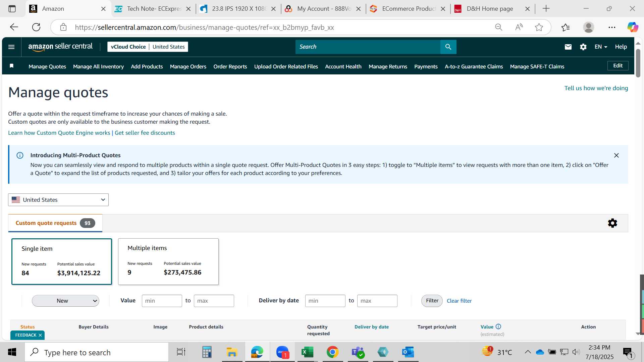Screen dimensions: 644x362
Task: Click the amazon seller central logo
Action: tap(60, 47)
